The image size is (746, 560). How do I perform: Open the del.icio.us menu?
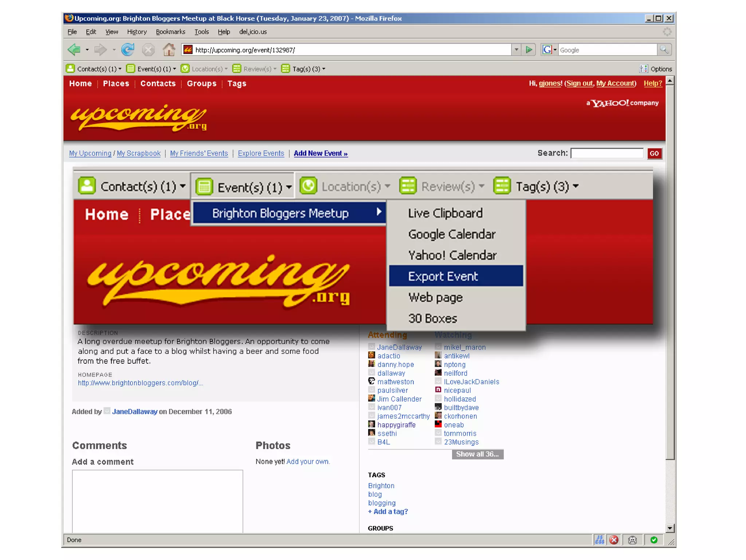point(253,32)
